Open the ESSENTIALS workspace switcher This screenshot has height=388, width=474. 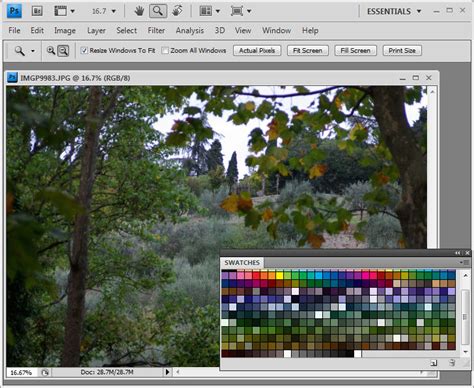394,11
